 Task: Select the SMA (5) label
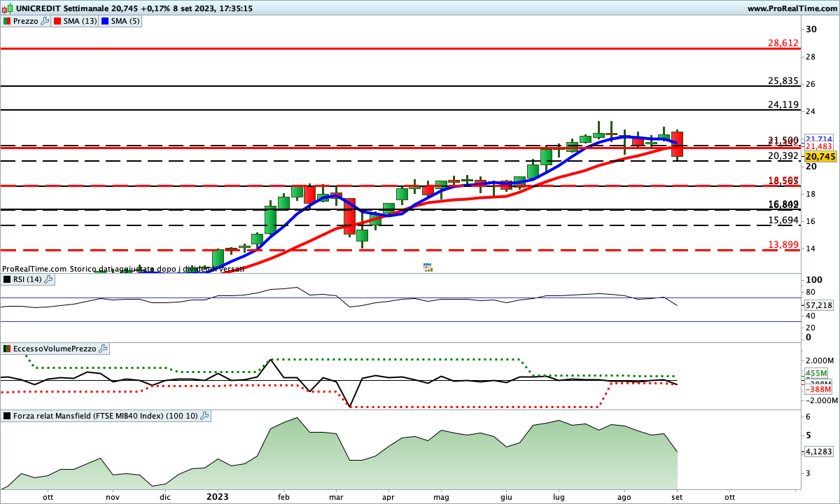click(126, 21)
